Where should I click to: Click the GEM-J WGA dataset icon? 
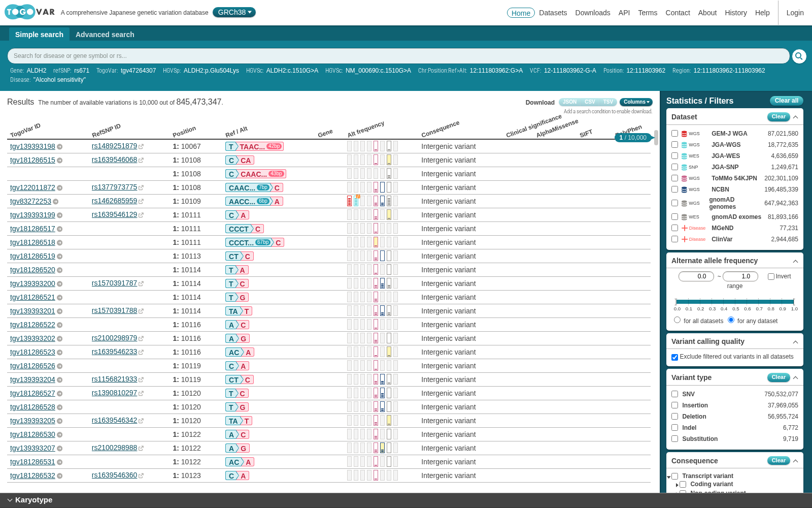(x=684, y=134)
